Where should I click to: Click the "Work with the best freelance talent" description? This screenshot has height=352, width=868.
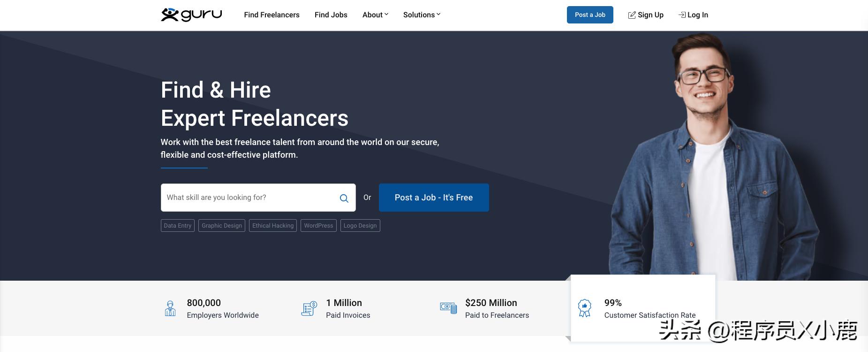tap(300, 148)
